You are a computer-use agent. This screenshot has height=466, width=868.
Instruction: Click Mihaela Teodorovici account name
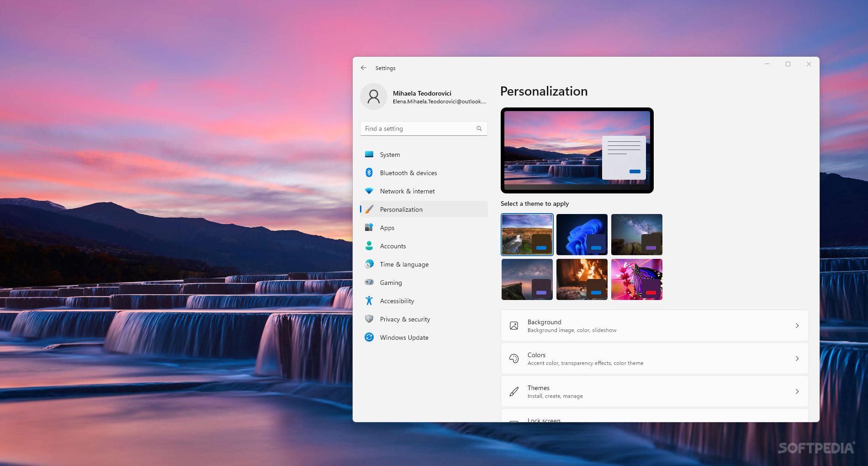pos(422,93)
